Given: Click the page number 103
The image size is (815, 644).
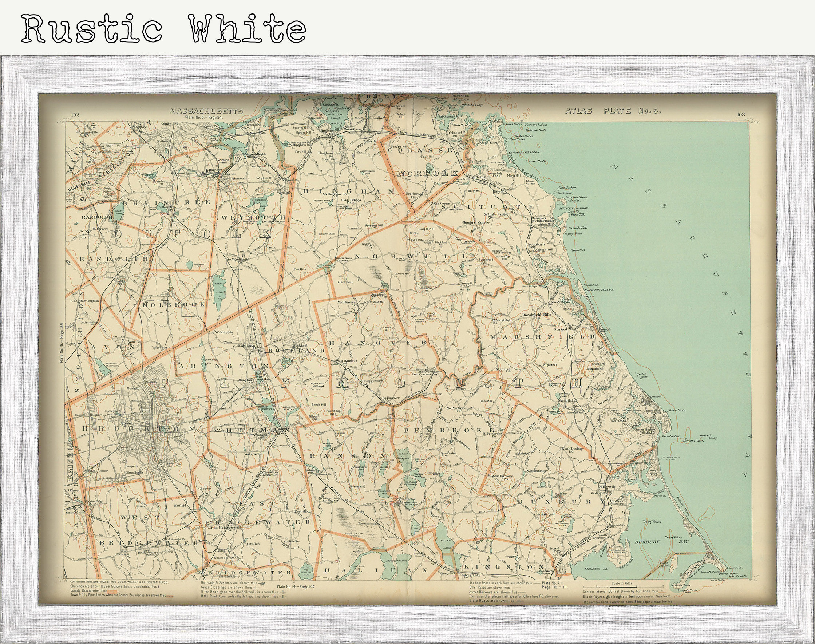Looking at the screenshot, I should click(x=741, y=115).
